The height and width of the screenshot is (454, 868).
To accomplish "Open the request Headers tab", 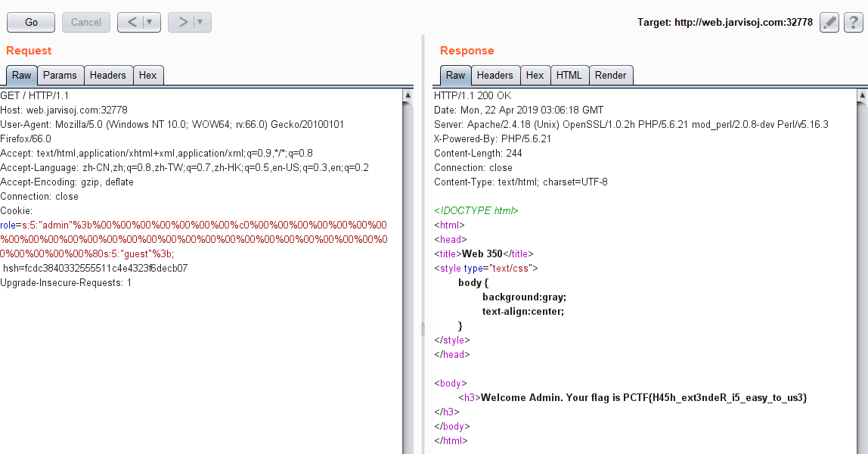I will point(108,75).
